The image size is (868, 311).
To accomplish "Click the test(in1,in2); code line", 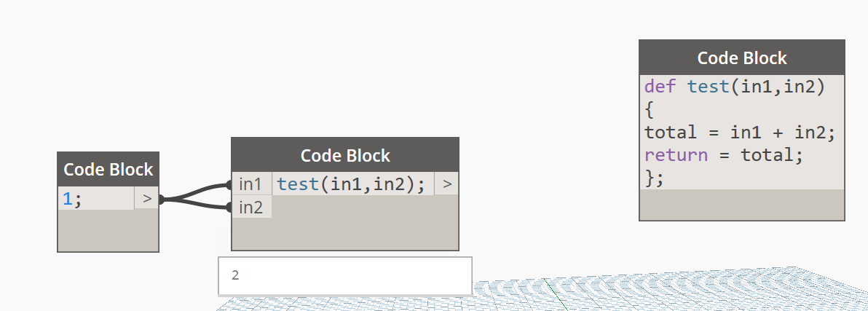I will tap(351, 184).
